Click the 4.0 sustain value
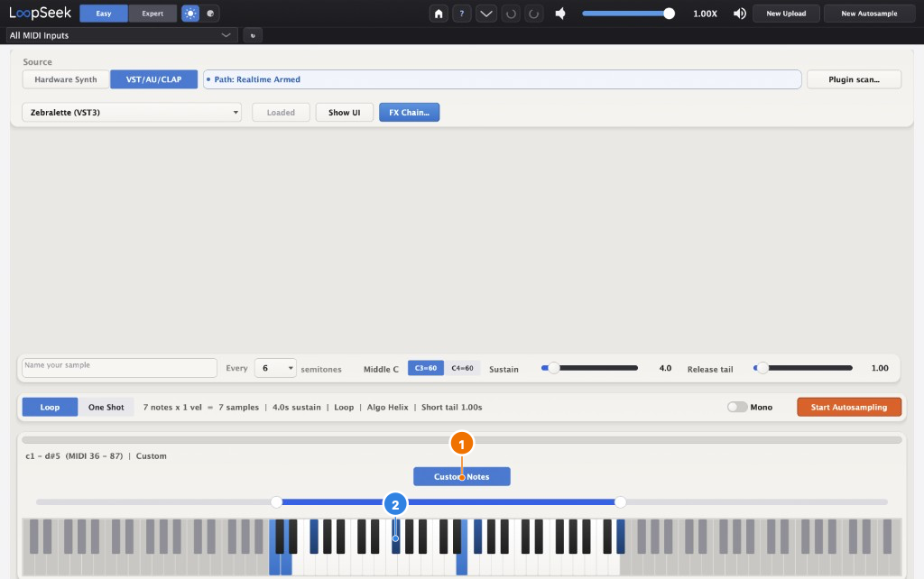The image size is (924, 579). coord(665,368)
